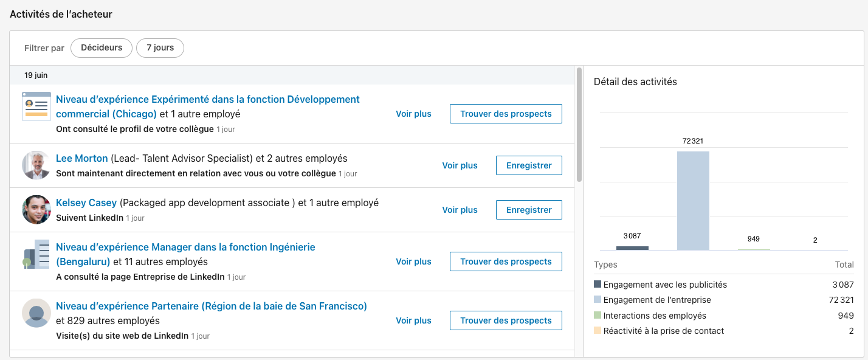868x360 pixels.
Task: Open the Lee Morton profile link
Action: [82, 158]
